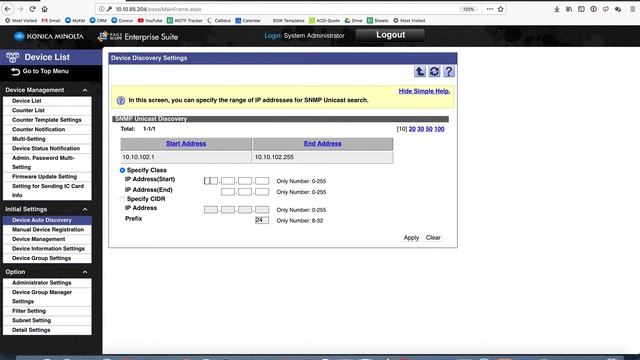Open the Drive bookmark
Screen dimensions: 640x360
coord(353,20)
